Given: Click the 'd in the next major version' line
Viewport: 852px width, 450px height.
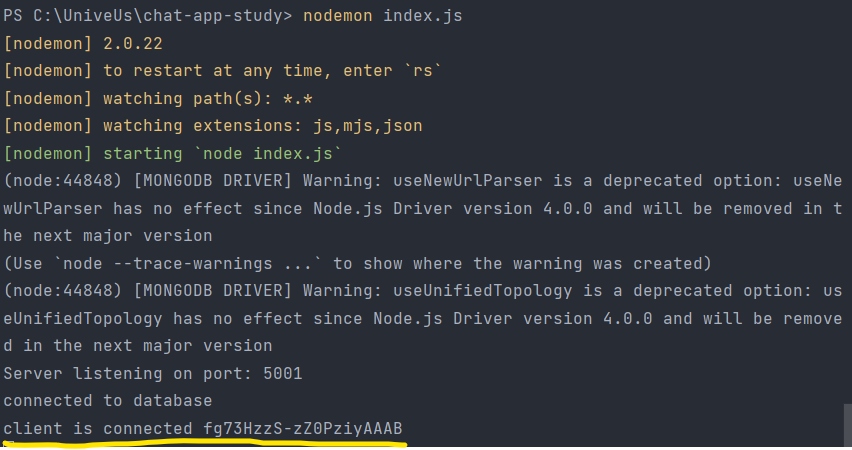Looking at the screenshot, I should pyautogui.click(x=138, y=346).
